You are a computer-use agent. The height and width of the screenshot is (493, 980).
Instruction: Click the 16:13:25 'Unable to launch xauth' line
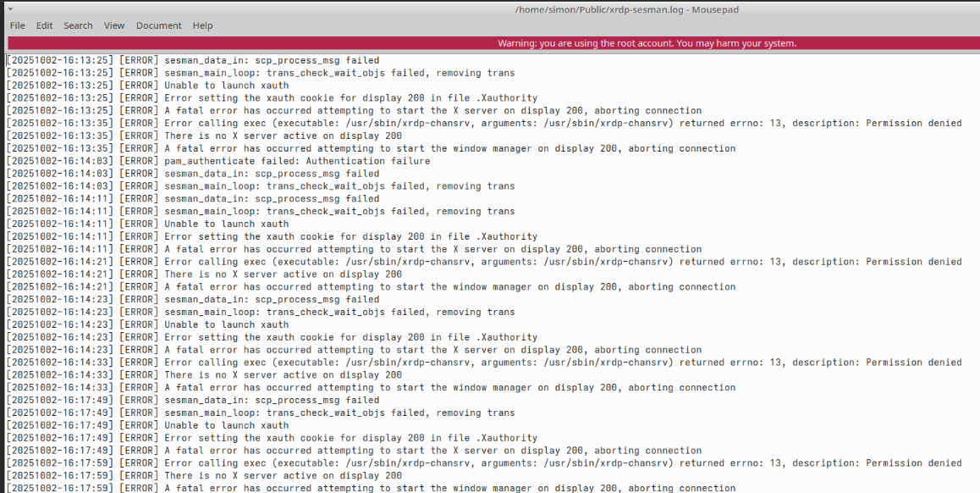(226, 86)
